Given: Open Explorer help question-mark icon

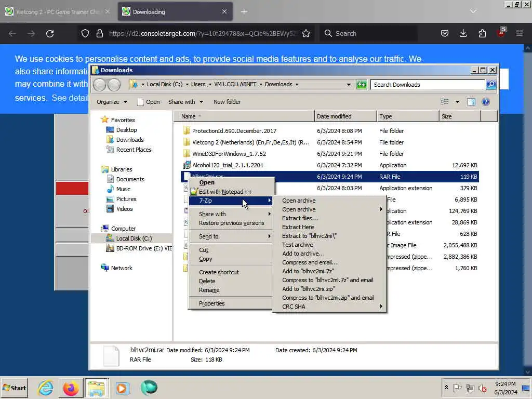Looking at the screenshot, I should tap(486, 102).
